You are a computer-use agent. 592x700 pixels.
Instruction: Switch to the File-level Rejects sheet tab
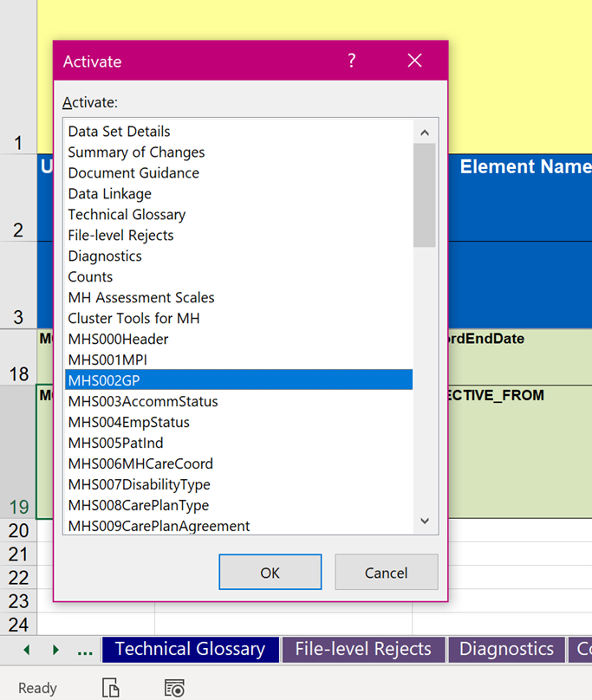363,649
